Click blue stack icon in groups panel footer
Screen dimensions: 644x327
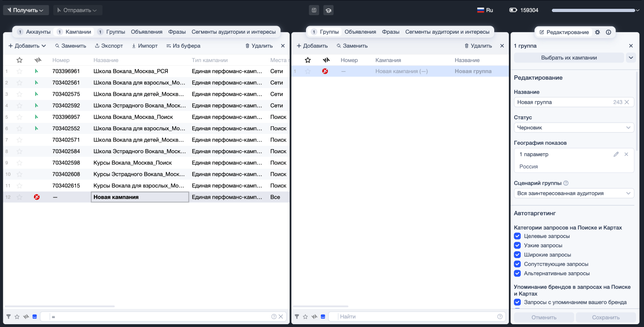tap(323, 317)
